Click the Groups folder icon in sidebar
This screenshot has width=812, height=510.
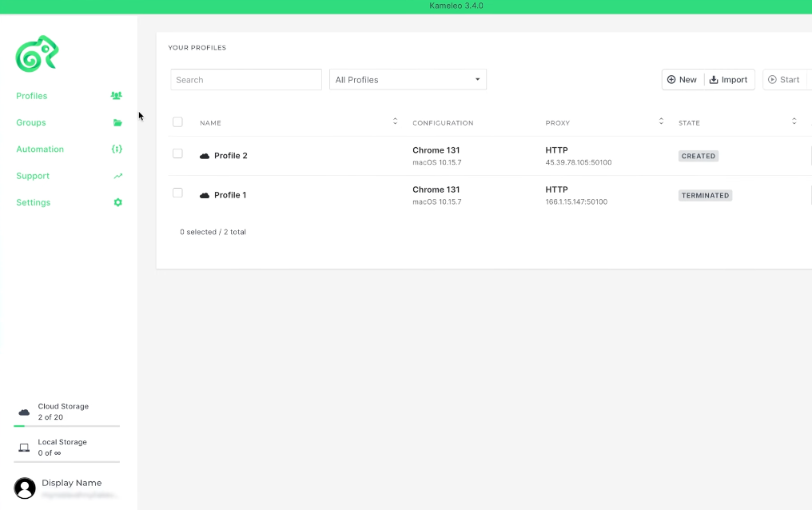[117, 123]
